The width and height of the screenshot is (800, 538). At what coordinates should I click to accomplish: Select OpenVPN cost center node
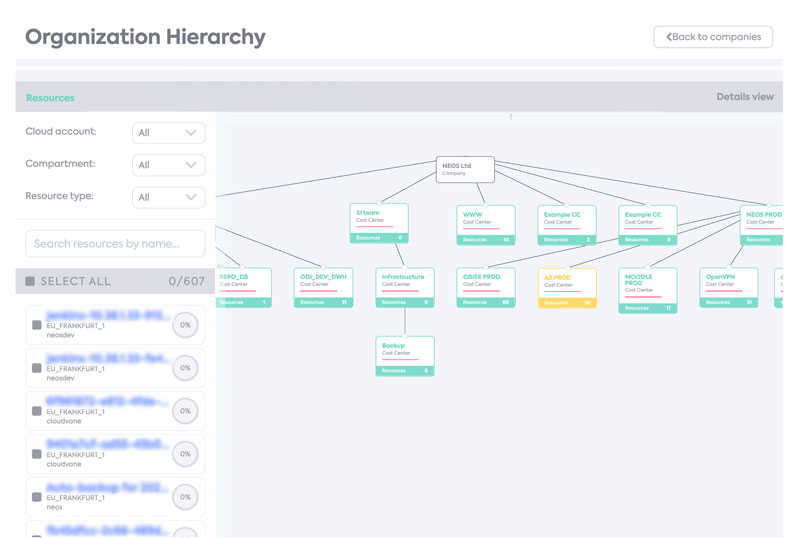729,287
